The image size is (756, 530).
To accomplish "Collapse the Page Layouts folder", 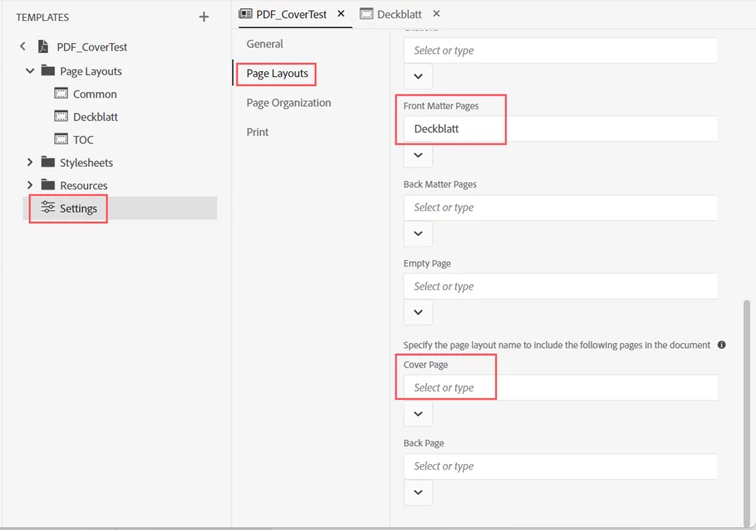I will [x=30, y=71].
